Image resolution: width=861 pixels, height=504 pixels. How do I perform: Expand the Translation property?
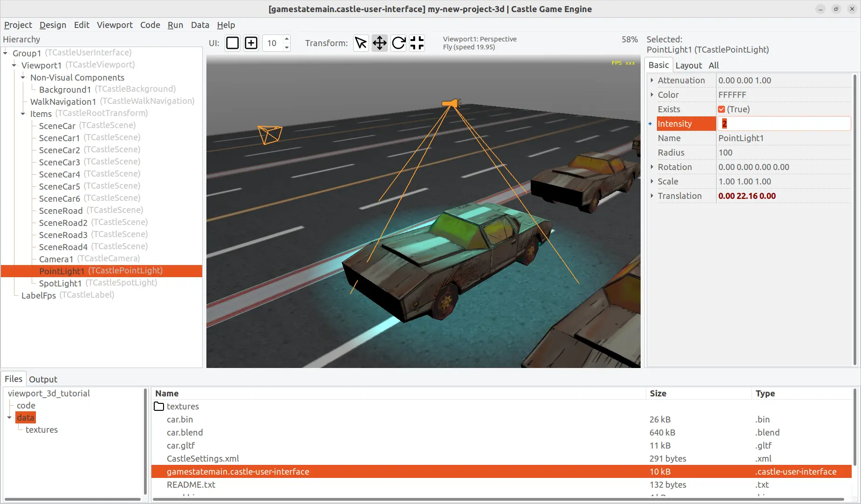coord(652,196)
